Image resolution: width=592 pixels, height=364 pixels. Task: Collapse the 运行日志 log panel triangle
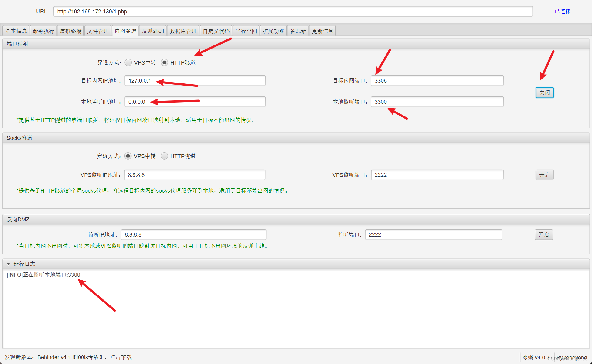click(x=8, y=264)
